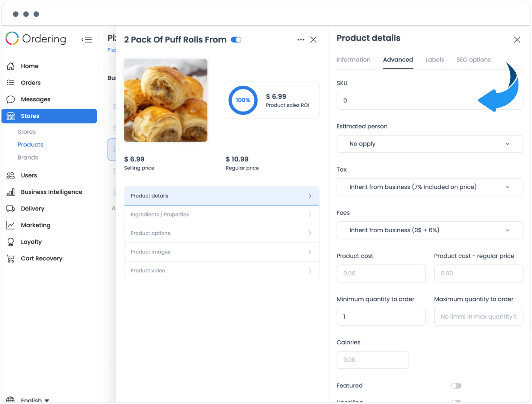Expand the Product options section
Screen dimensions: 532x404
pos(222,233)
